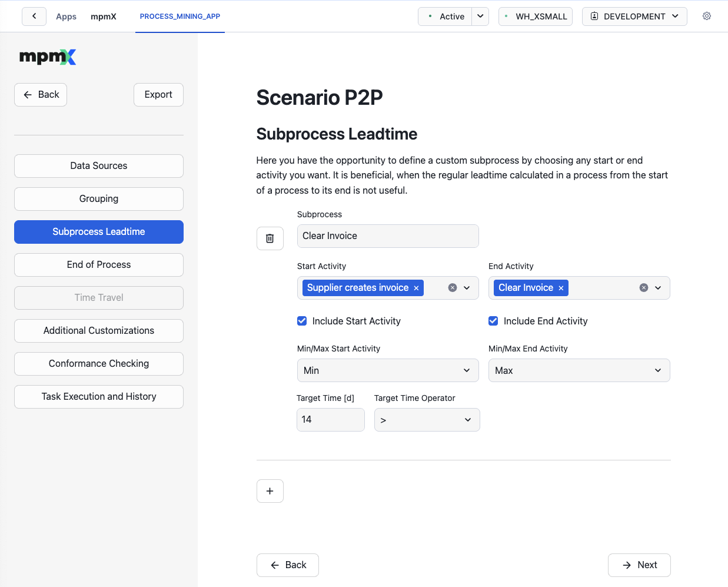Add a new subprocess with plus button

point(270,491)
